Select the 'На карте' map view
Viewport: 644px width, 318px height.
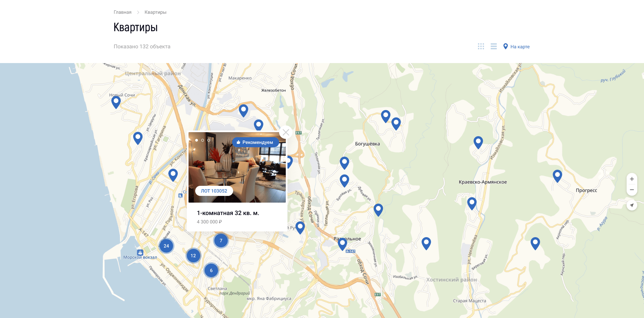tap(517, 47)
